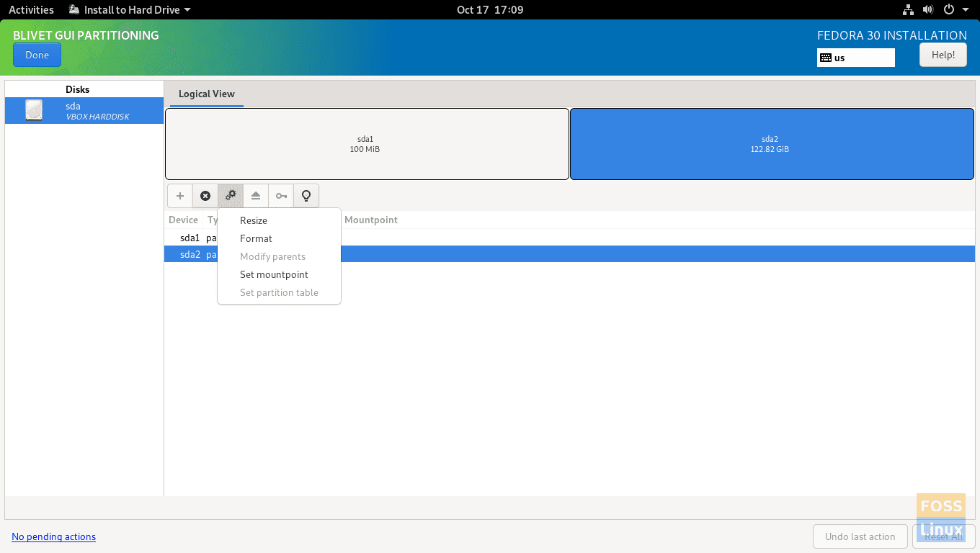Open the gears actions icon on toolbar
Screen dimensions: 980x553
pyautogui.click(x=230, y=195)
